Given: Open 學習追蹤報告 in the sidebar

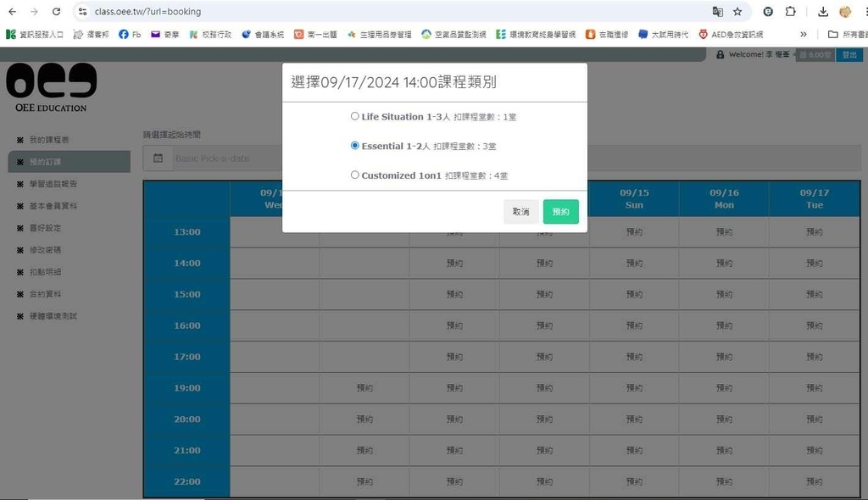Looking at the screenshot, I should click(x=53, y=184).
